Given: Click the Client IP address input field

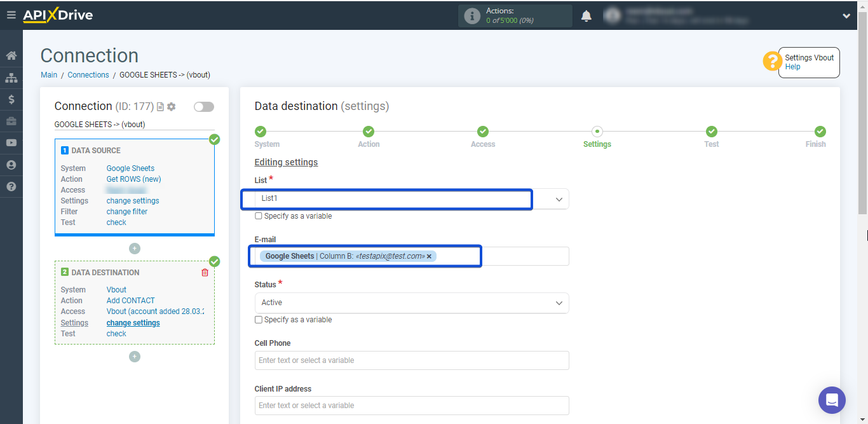Looking at the screenshot, I should 412,406.
